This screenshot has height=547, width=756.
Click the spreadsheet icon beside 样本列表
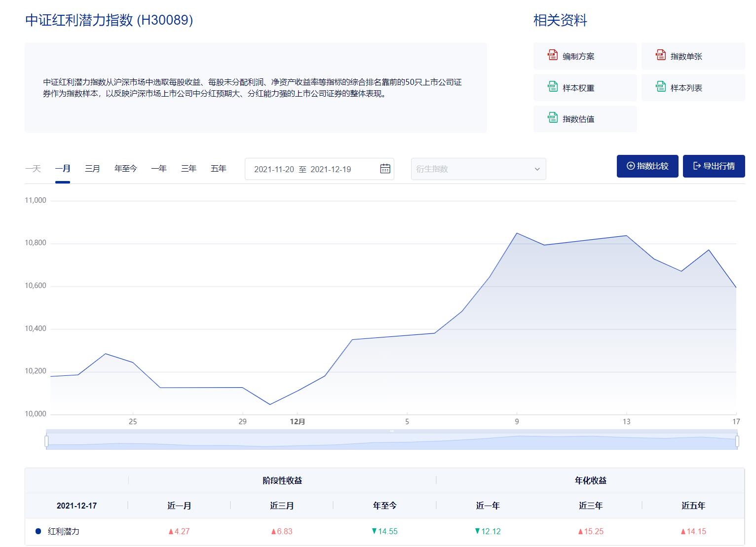660,87
